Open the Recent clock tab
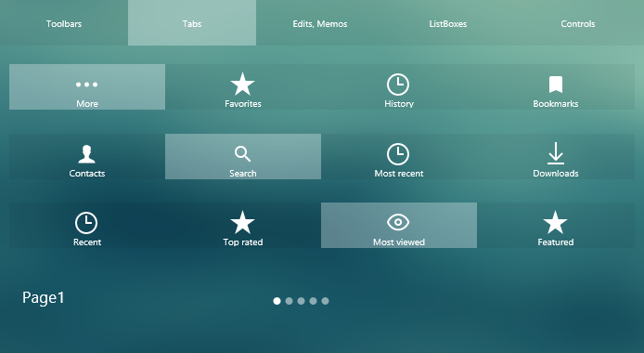644x353 pixels. tap(87, 225)
